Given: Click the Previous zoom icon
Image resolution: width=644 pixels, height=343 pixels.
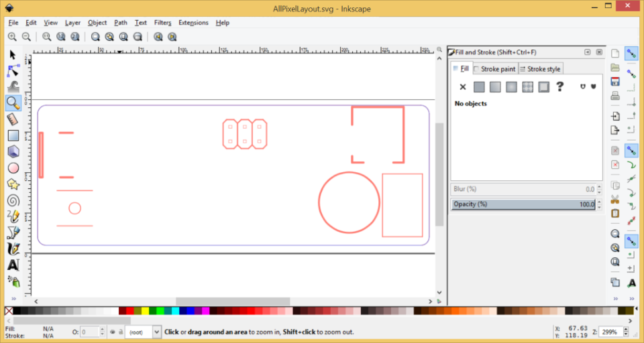Looking at the screenshot, I should (158, 37).
